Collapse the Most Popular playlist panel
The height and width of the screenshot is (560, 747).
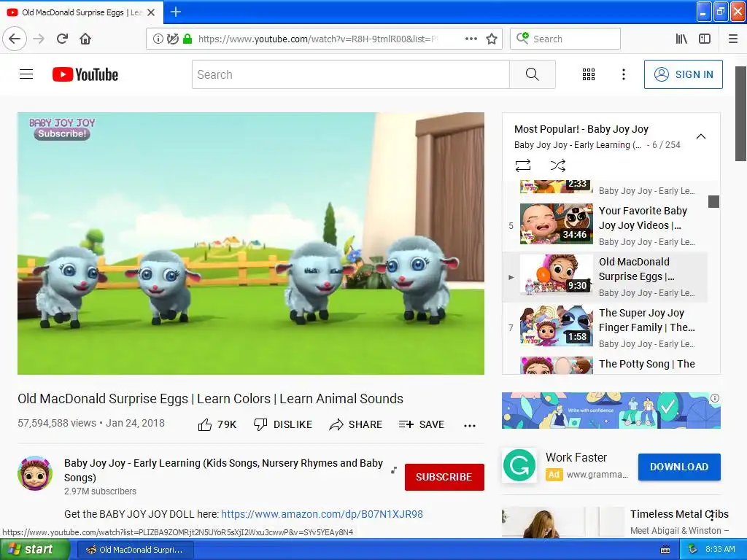coord(701,136)
